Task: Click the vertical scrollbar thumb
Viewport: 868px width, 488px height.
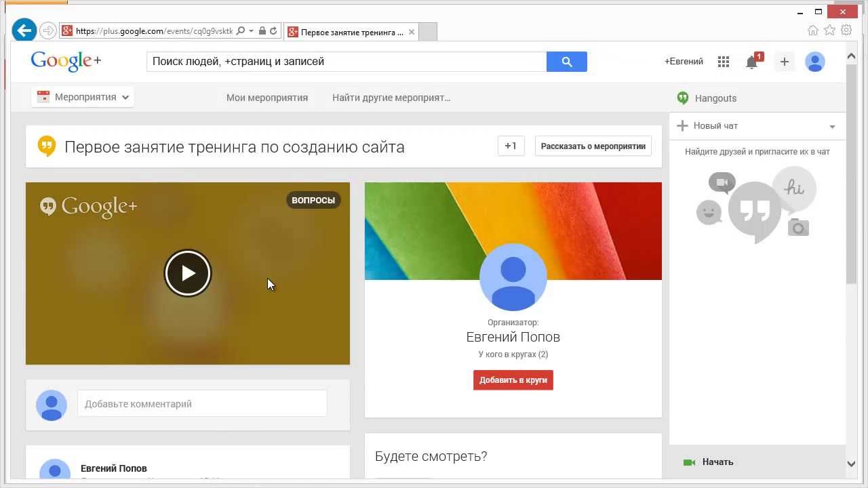Action: point(852,174)
